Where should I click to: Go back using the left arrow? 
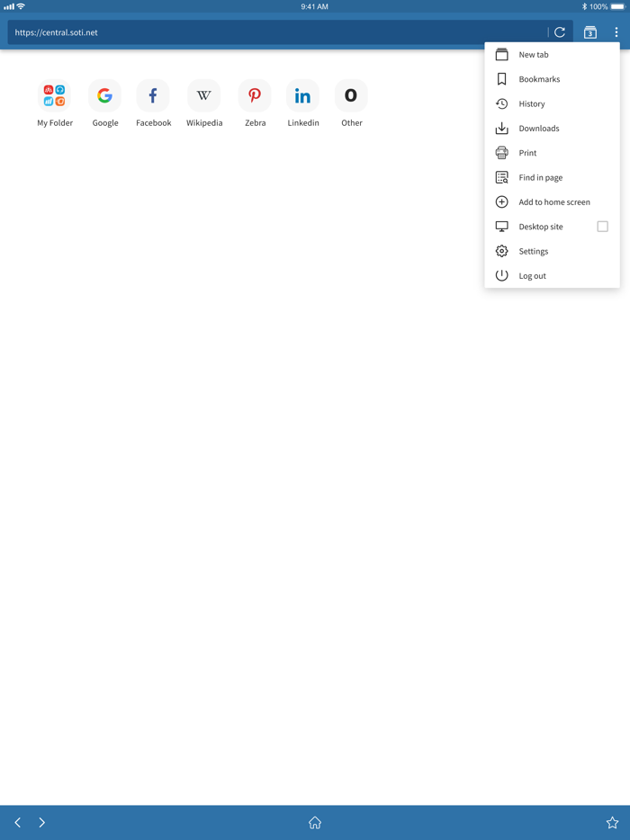point(18,822)
